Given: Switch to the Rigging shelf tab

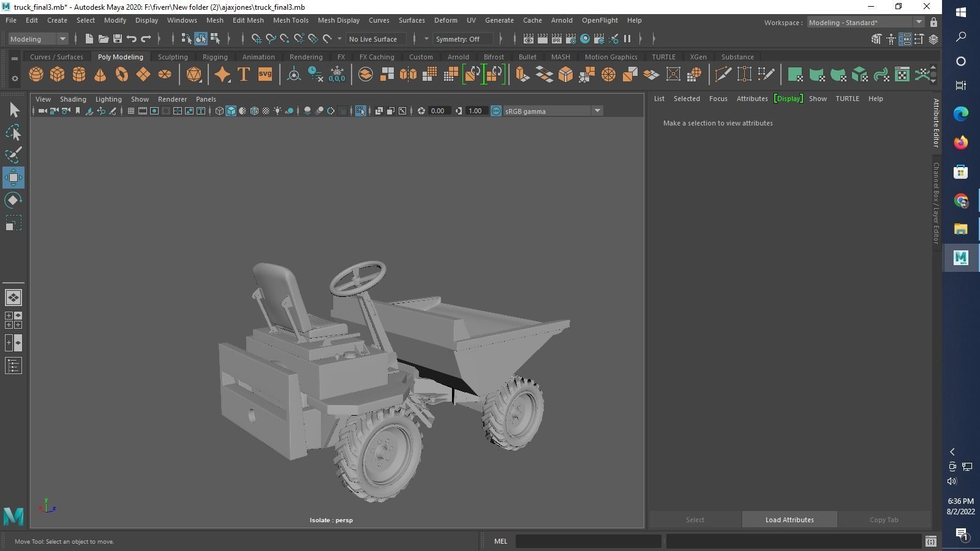Looking at the screenshot, I should [x=215, y=57].
